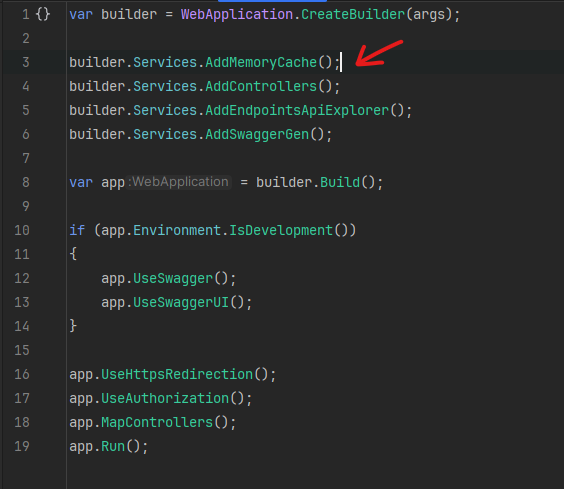The image size is (564, 489).
Task: Click the closing brace on line 14
Action: click(73, 326)
